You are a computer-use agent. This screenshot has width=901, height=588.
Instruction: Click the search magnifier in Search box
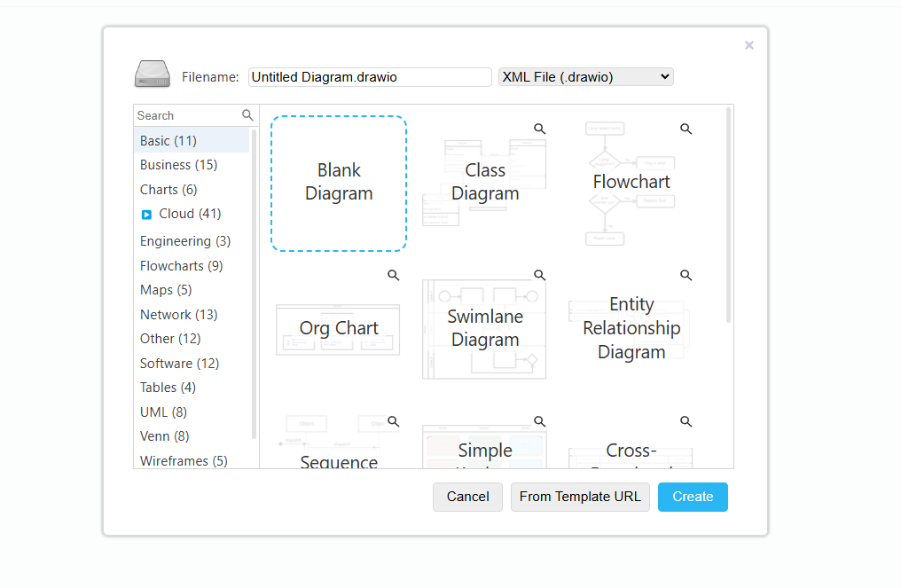pos(247,115)
